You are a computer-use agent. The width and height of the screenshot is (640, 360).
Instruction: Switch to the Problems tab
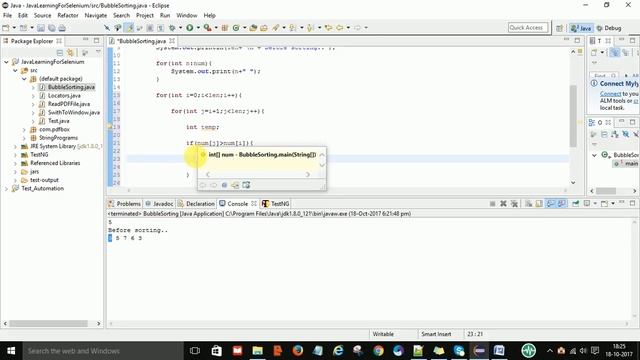[124, 203]
